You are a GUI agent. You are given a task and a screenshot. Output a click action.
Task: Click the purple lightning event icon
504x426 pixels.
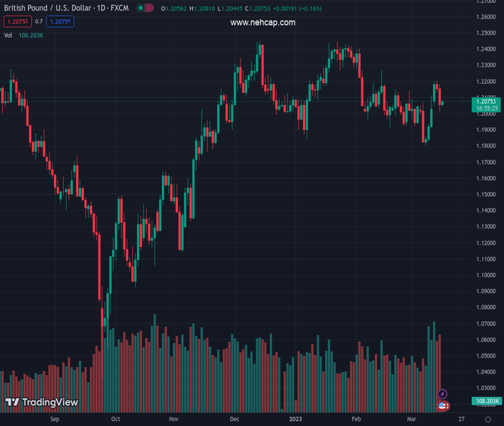(443, 394)
